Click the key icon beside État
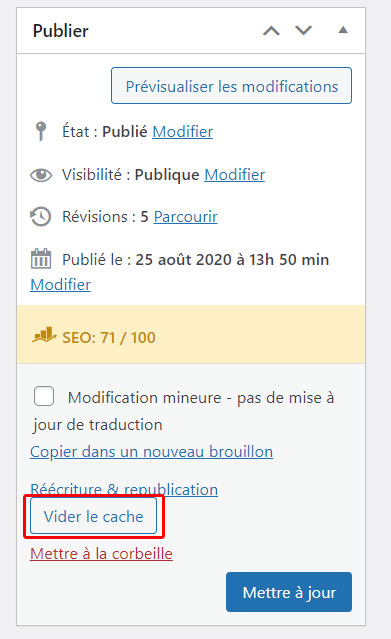Viewport: 391px width, 639px height. click(41, 131)
